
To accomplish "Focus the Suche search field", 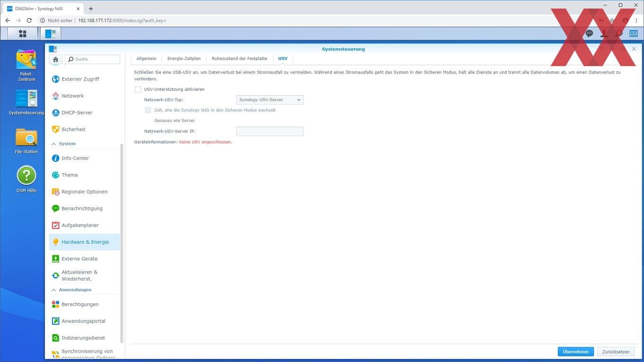I will click(93, 59).
